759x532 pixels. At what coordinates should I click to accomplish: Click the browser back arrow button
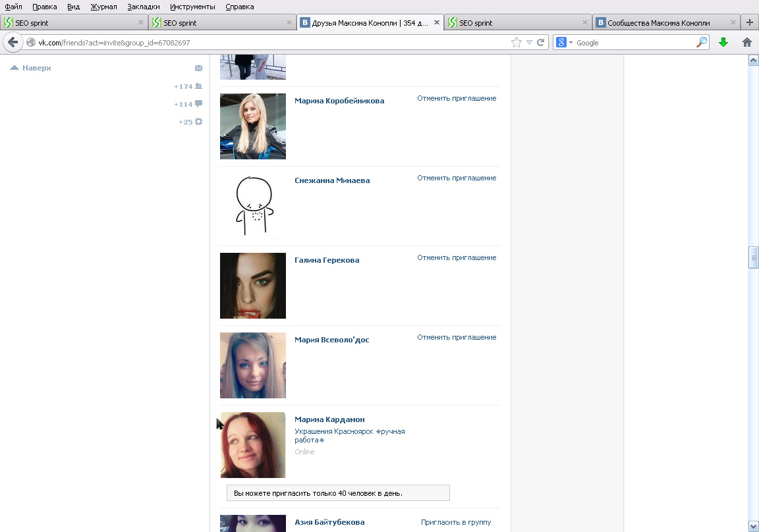point(13,43)
